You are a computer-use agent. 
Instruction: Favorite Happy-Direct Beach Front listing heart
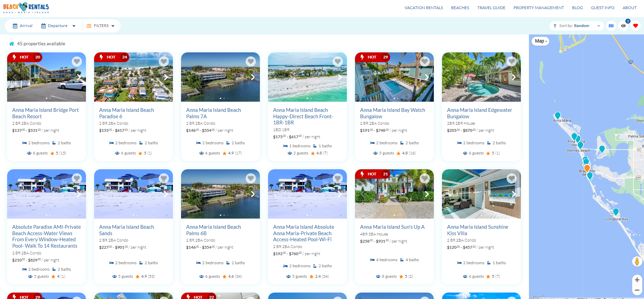click(338, 61)
